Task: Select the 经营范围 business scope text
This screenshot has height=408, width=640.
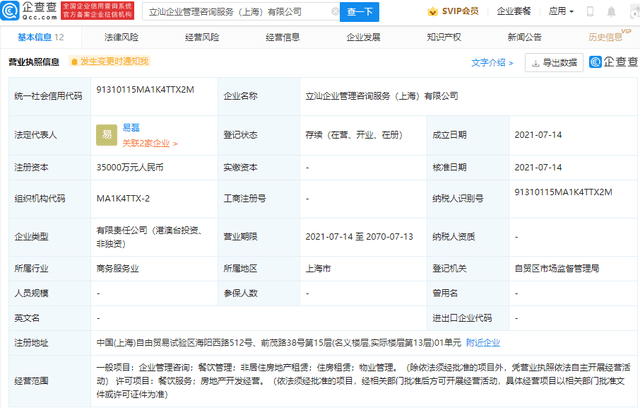Action: (363, 381)
